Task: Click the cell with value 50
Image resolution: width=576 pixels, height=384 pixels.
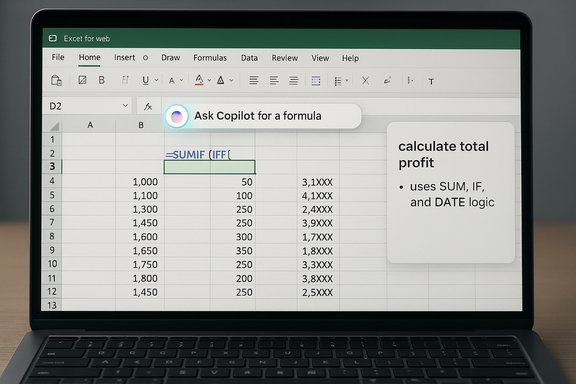Action: (233, 182)
